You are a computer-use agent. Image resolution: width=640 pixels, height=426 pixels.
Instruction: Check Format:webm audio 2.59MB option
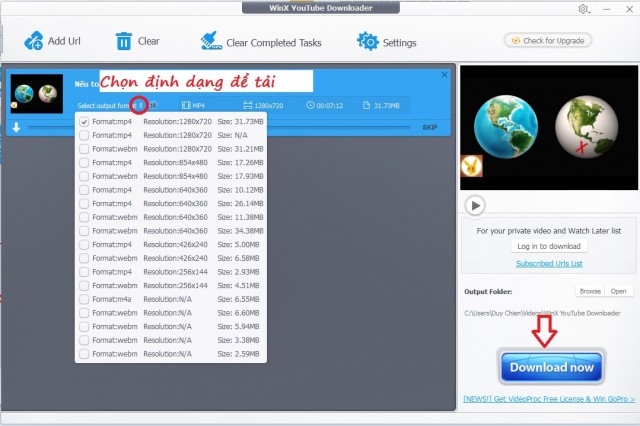(84, 354)
